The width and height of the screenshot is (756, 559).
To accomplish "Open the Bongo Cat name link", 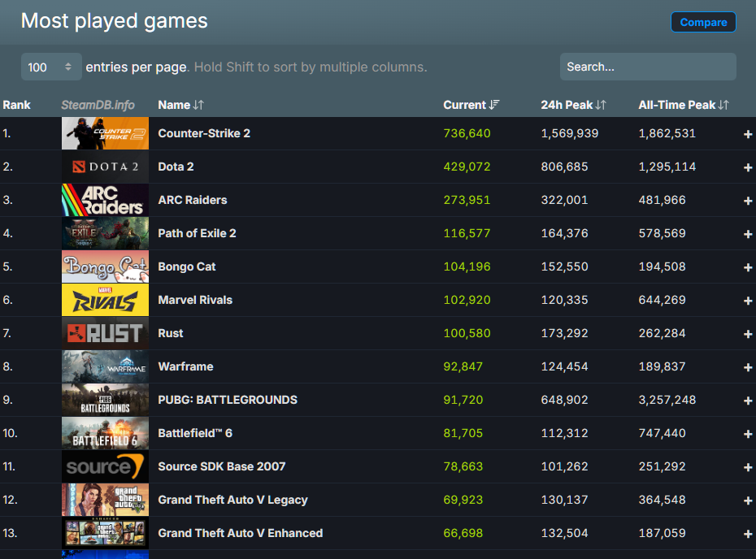I will (x=187, y=266).
